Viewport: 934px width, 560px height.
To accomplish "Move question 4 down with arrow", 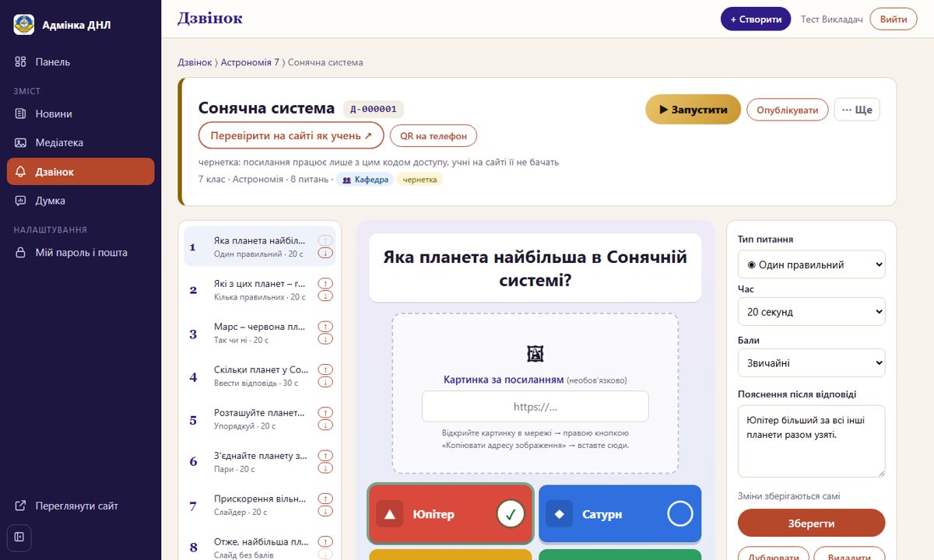I will tap(325, 382).
